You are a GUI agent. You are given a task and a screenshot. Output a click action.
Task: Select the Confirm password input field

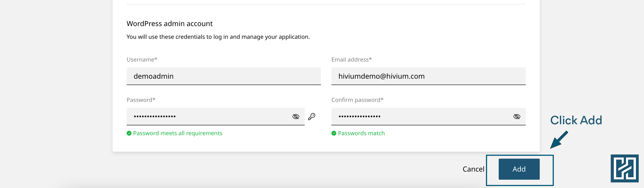(420, 117)
